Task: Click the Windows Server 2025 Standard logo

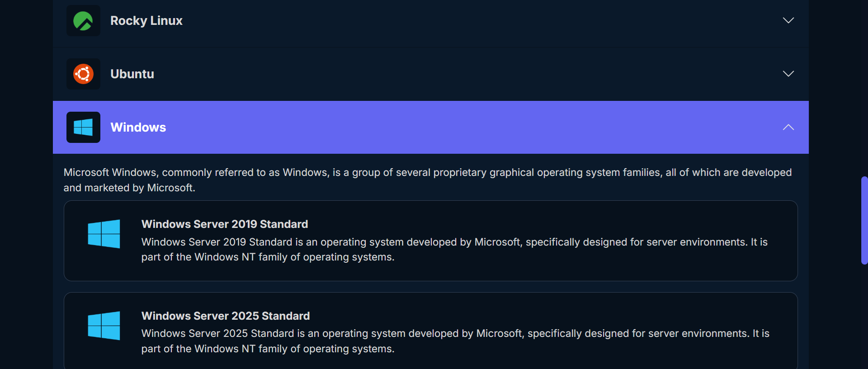Action: coord(104,326)
